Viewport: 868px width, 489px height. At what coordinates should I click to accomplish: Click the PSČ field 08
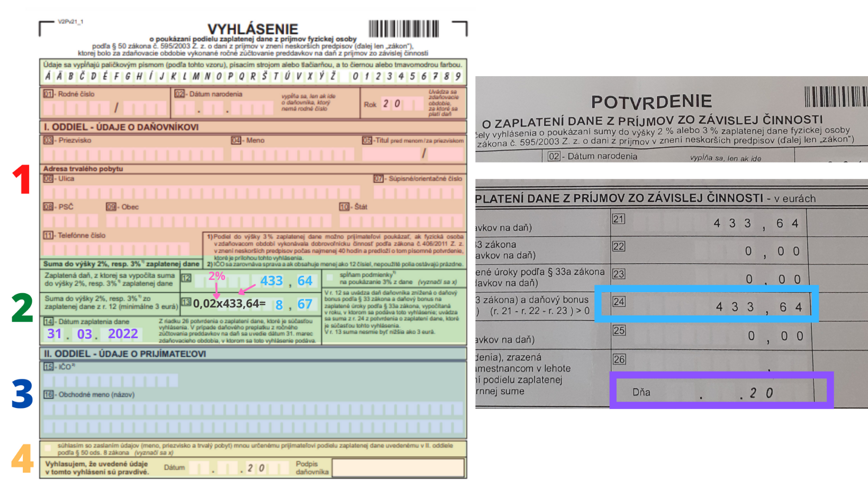[70, 221]
